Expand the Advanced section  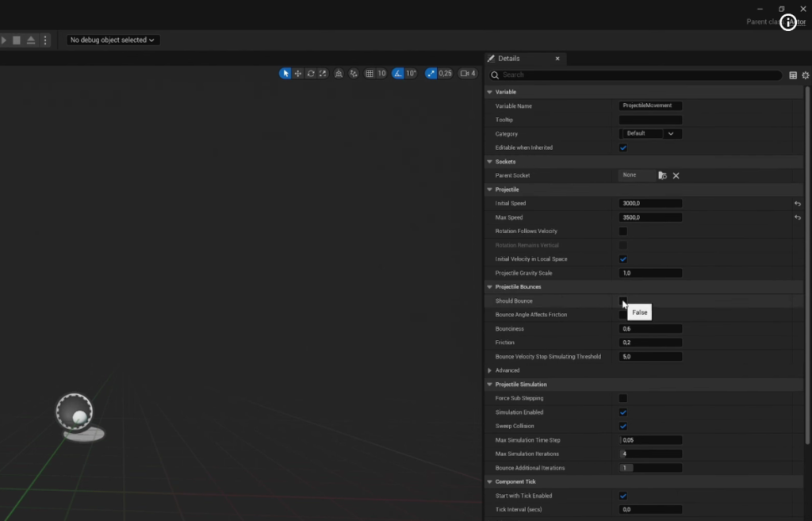click(490, 370)
